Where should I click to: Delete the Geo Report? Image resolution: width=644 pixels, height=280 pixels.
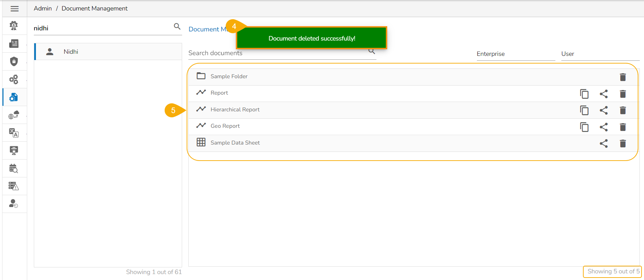pyautogui.click(x=623, y=127)
